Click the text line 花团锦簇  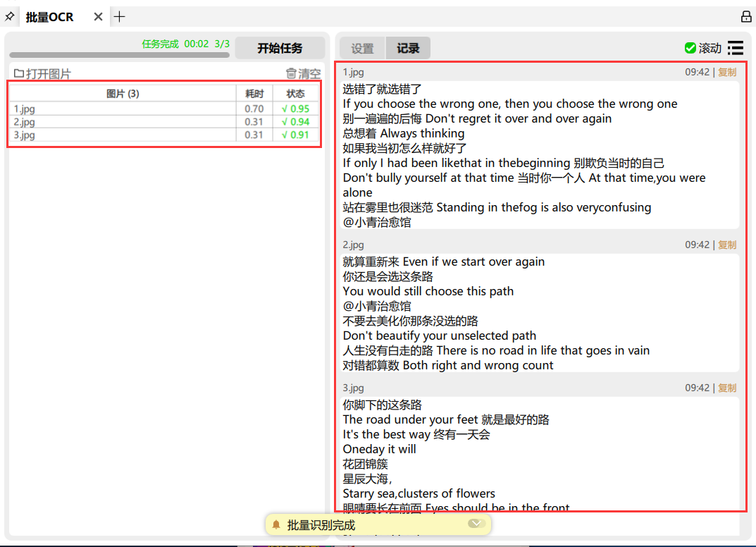click(x=366, y=465)
